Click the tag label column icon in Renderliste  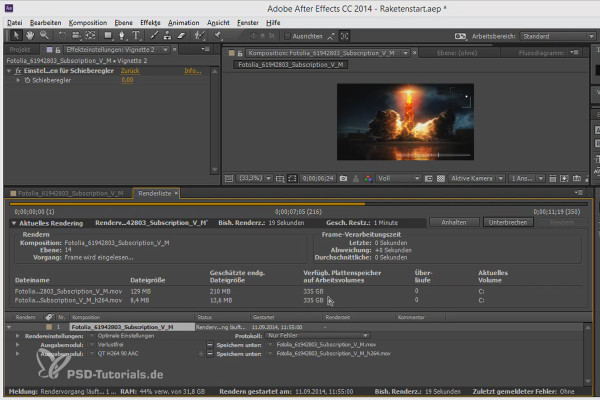[49, 317]
